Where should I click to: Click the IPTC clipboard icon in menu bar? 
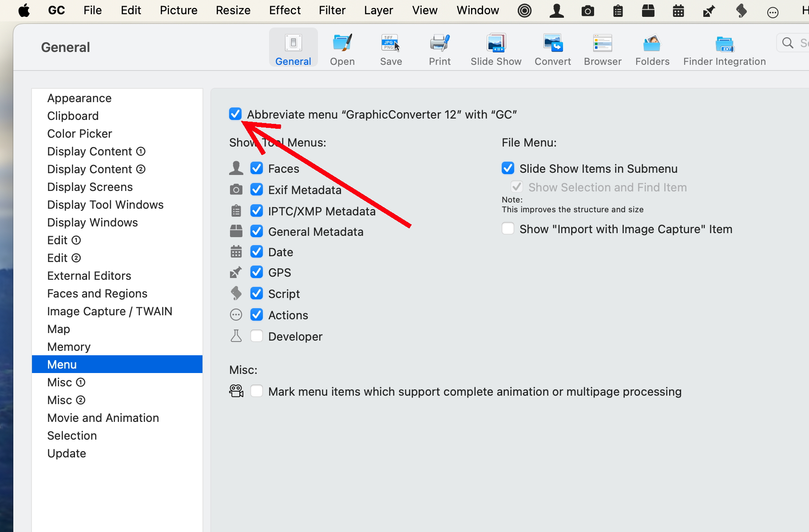tap(618, 11)
